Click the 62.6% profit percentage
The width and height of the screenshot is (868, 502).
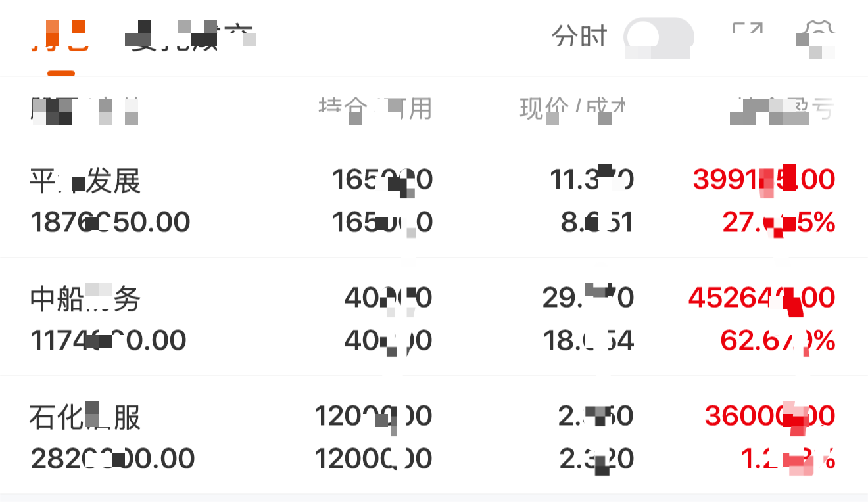pos(777,340)
